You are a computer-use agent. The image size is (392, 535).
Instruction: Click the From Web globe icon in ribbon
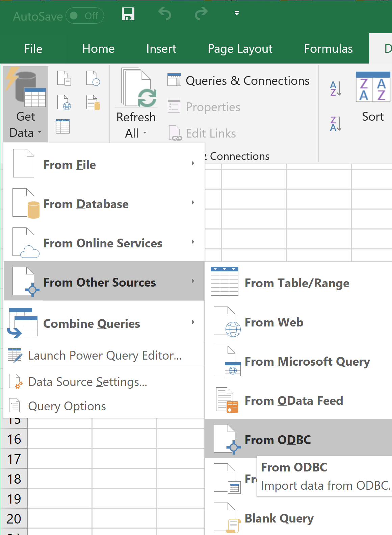click(64, 102)
